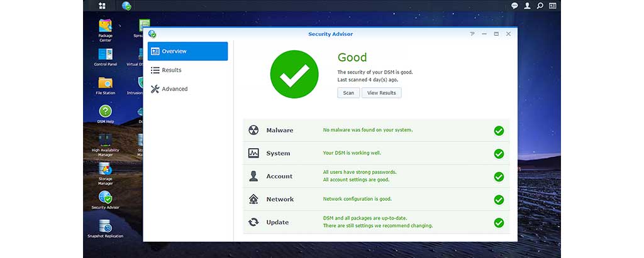Click "Network configuration is good." text
This screenshot has height=258, width=644.
tap(357, 199)
